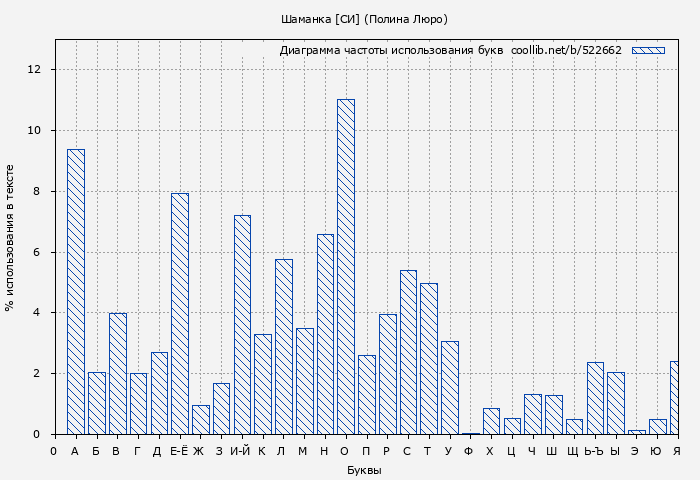Select the bar for letter Н
The width and height of the screenshot is (700, 480).
325,334
